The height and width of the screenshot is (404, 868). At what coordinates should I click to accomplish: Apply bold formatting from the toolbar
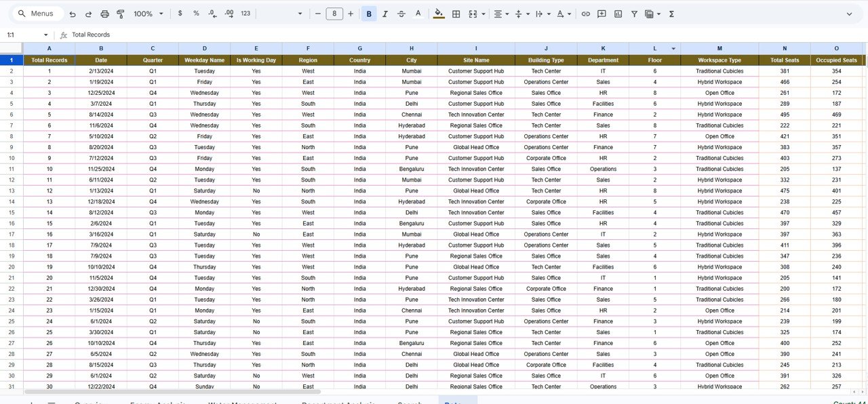coord(368,14)
